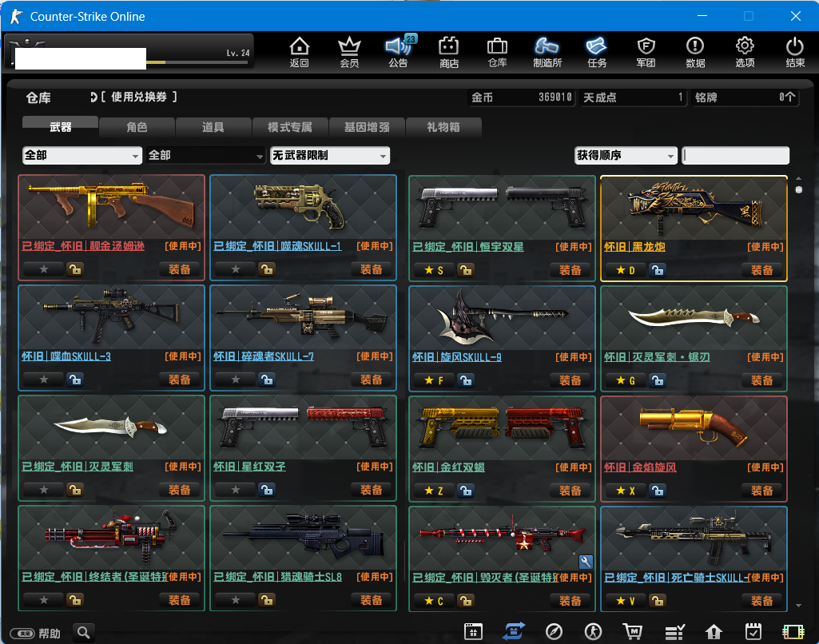Switch to the 道具 tab

coord(213,127)
